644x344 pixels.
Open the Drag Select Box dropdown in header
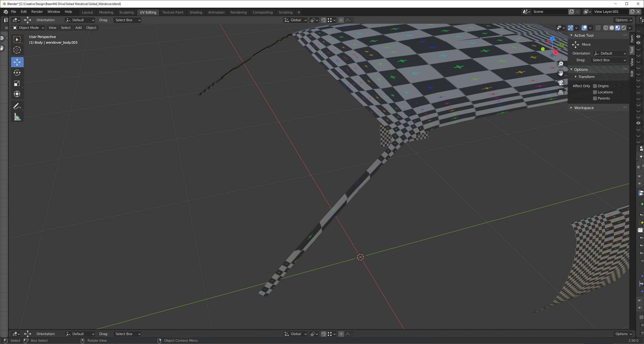click(127, 20)
